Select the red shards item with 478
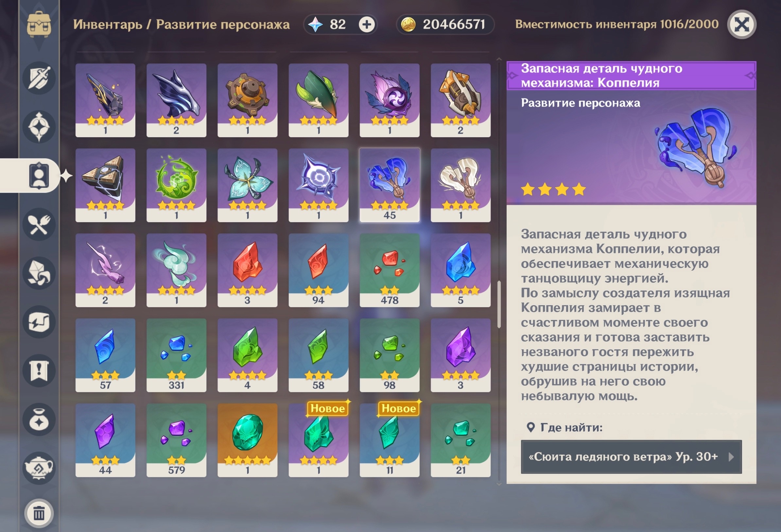 point(390,270)
